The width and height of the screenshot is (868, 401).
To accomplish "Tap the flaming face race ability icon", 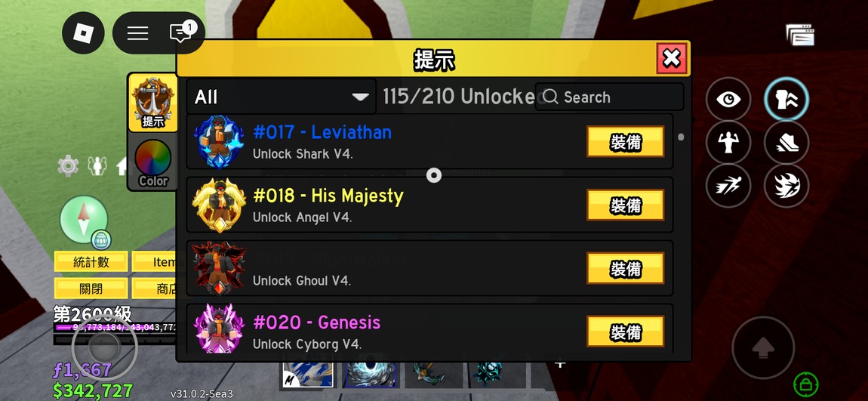I will pyautogui.click(x=786, y=186).
